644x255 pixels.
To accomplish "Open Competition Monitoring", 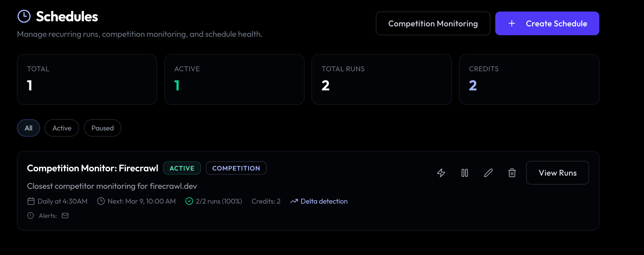I will point(433,23).
